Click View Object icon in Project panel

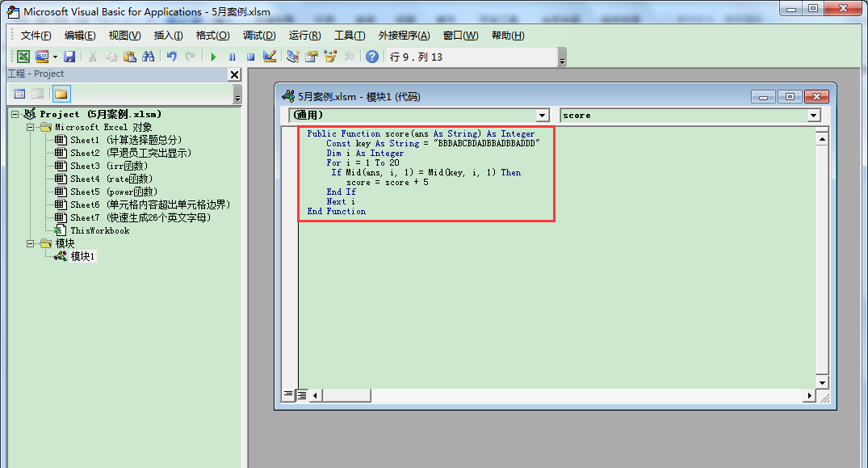(38, 94)
